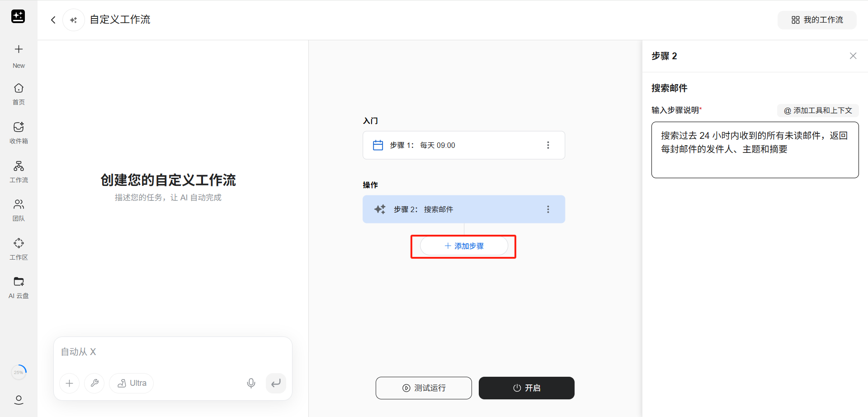
Task: Open 首页 home in sidebar
Action: [x=19, y=88]
